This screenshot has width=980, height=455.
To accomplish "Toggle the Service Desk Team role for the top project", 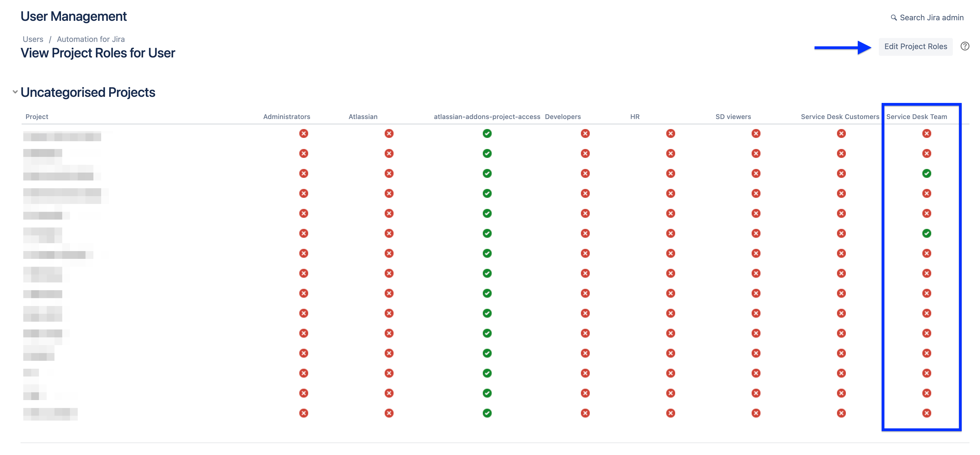I will [x=926, y=134].
